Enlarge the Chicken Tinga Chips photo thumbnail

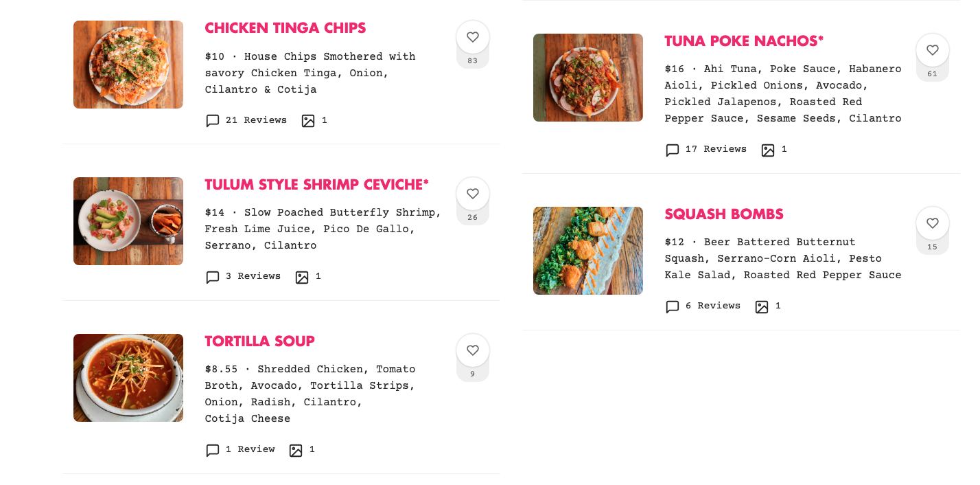(x=128, y=65)
